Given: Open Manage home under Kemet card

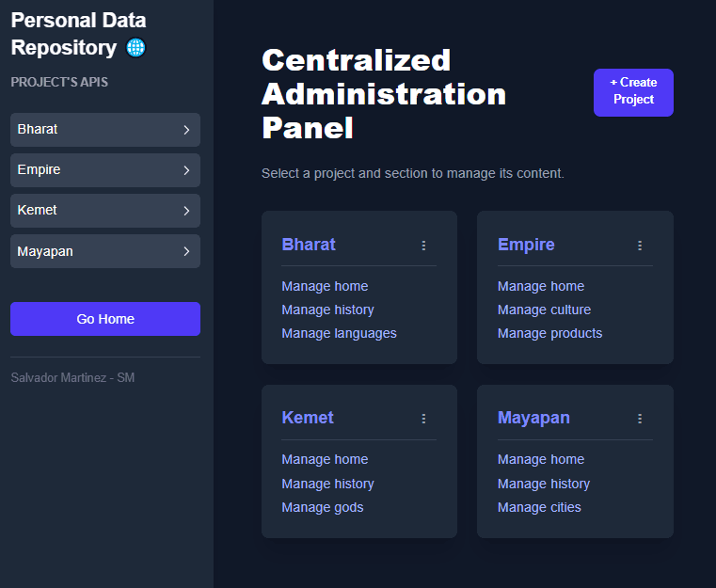Looking at the screenshot, I should [x=325, y=459].
